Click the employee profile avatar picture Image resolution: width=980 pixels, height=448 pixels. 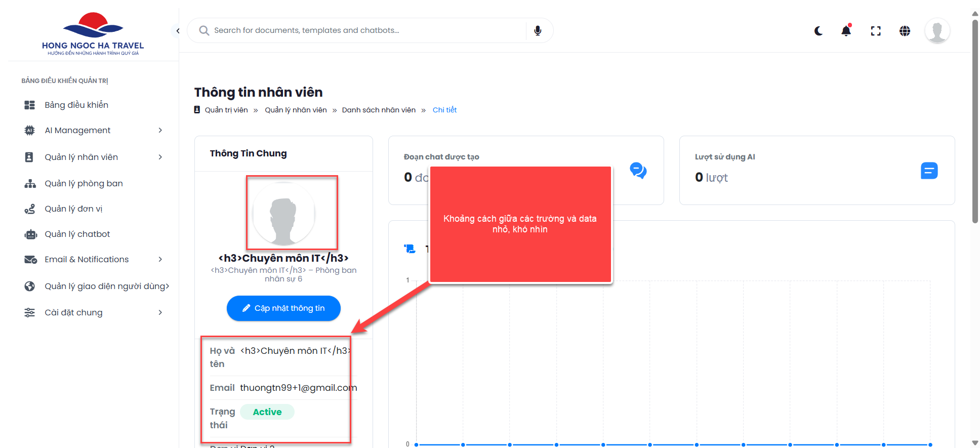coord(283,214)
